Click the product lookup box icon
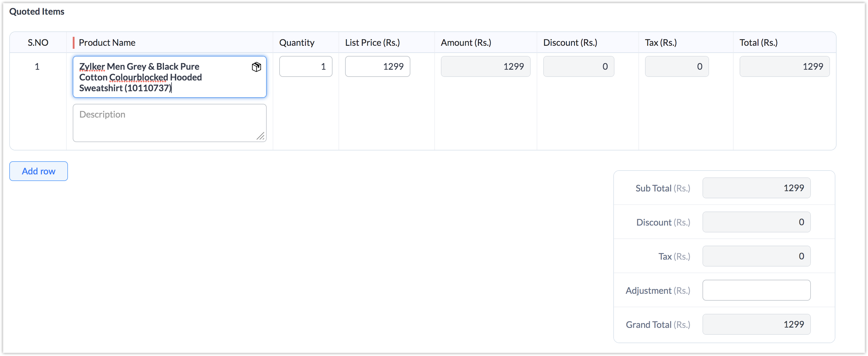The image size is (868, 356). 256,67
